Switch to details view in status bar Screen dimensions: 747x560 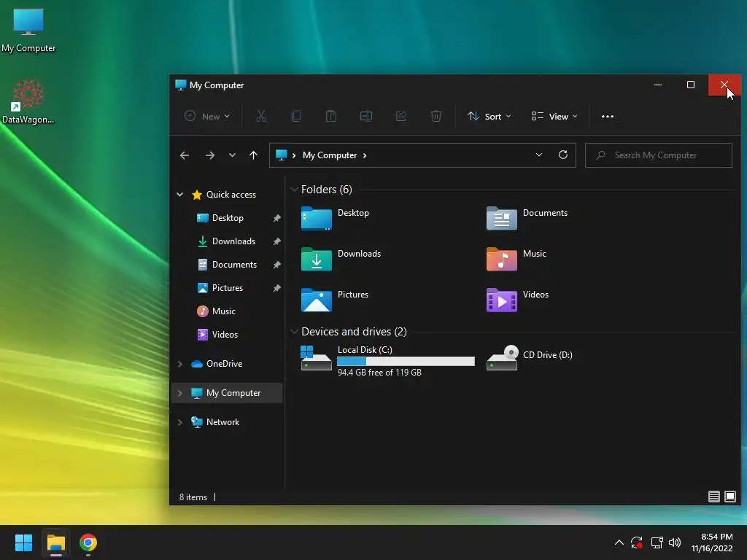click(713, 497)
